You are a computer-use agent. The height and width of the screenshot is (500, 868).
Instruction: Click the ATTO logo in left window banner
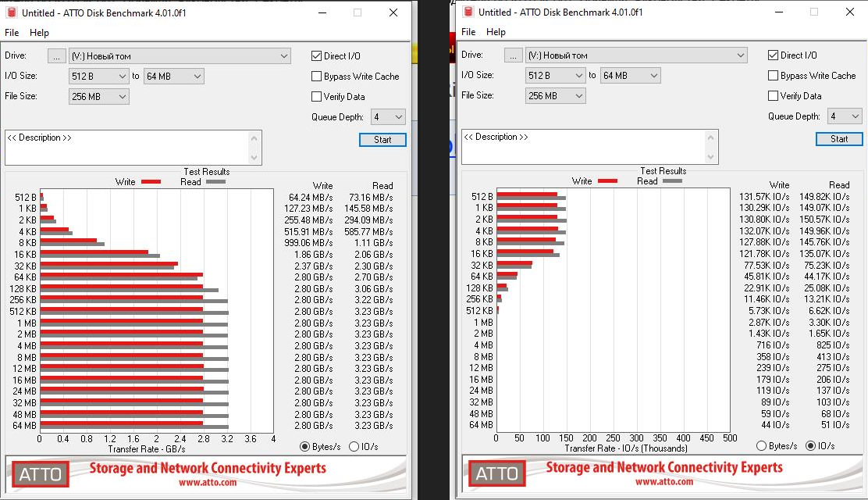41,474
